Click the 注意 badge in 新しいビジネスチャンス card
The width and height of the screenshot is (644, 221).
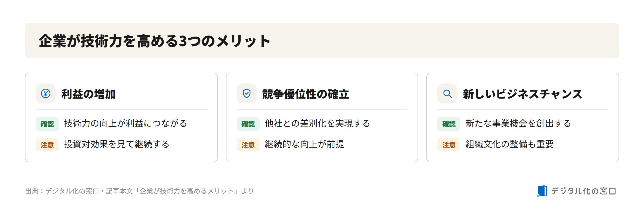(x=449, y=145)
